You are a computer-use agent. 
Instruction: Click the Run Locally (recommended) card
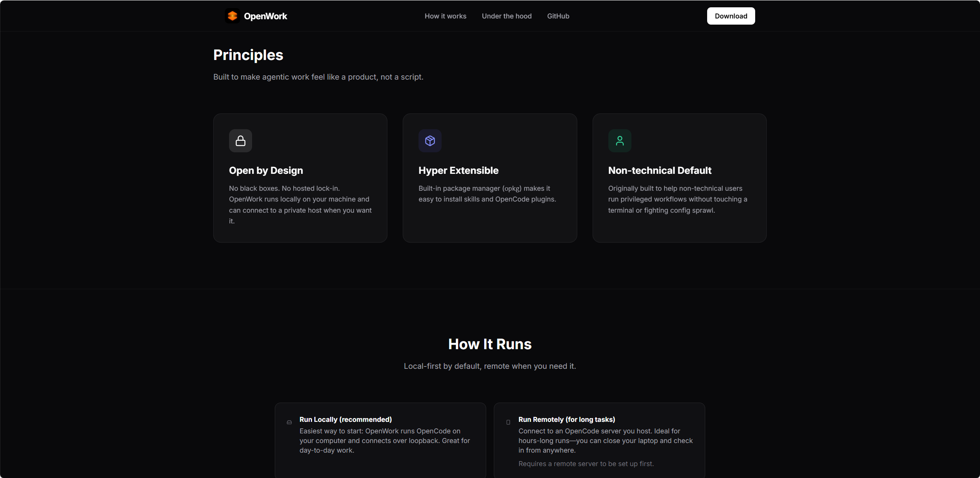380,440
